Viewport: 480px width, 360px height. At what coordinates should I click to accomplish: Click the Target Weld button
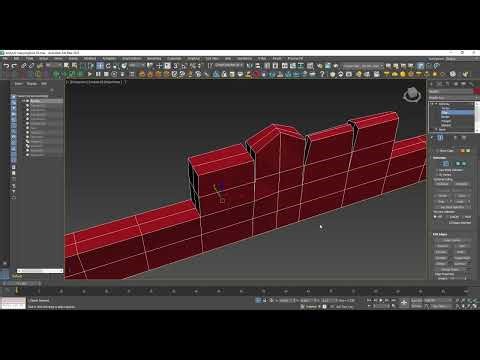tap(462, 258)
